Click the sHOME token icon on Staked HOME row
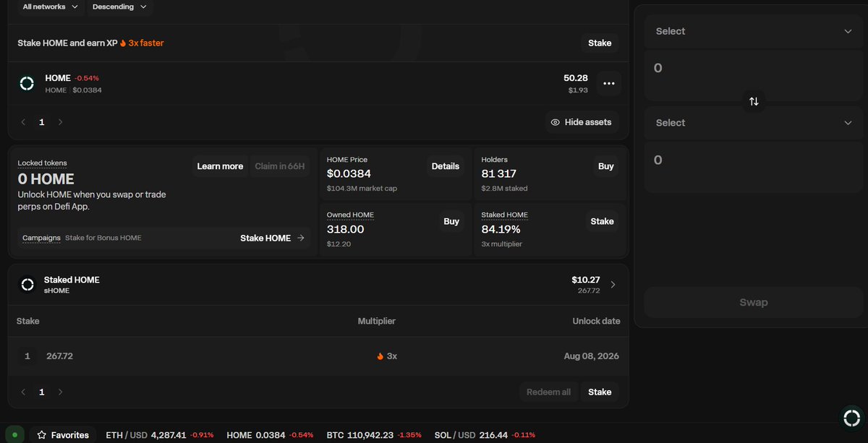 (27, 284)
